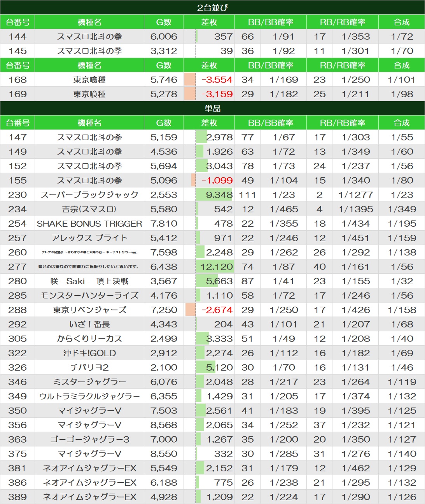Select 沖ドキ!GOLD machine name
425x504 pixels.
89,353
